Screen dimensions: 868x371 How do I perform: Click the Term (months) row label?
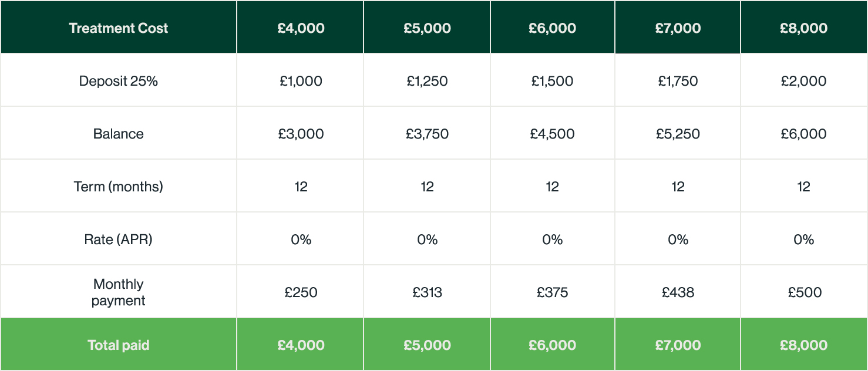point(118,186)
